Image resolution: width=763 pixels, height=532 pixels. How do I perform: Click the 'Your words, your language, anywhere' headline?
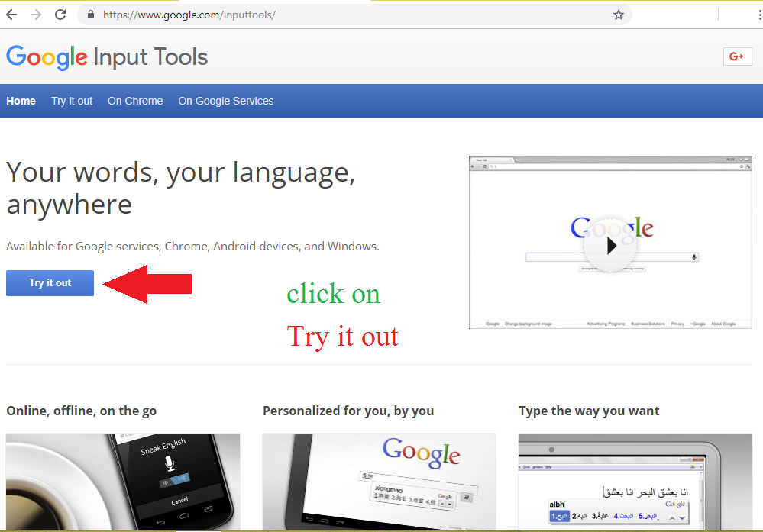point(181,189)
